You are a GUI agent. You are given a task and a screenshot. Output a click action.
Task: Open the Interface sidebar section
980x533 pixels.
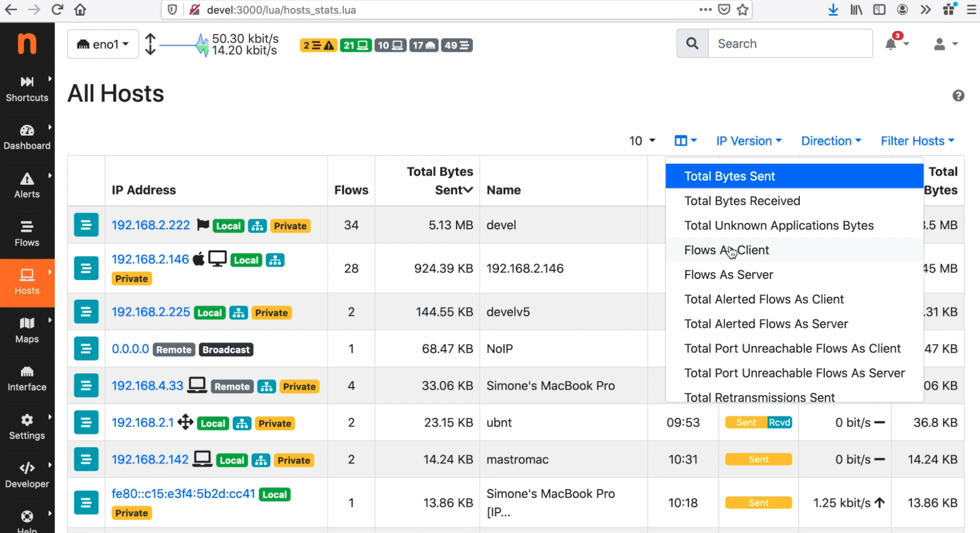pos(27,379)
